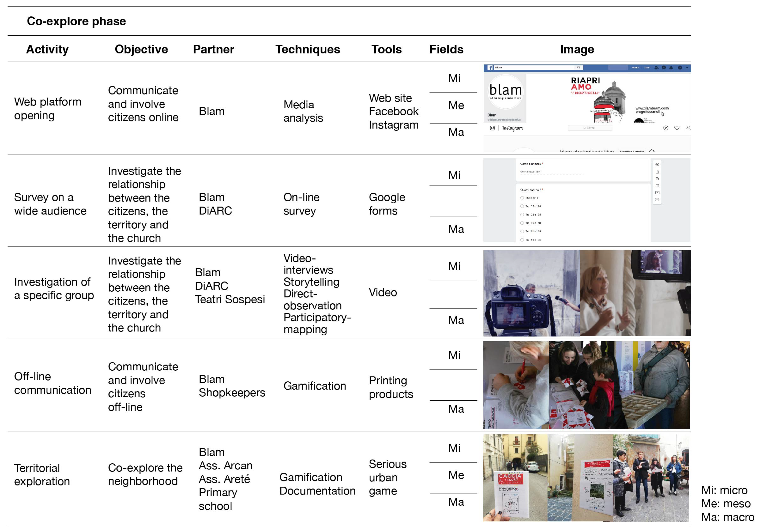Click Crea in the Facebook top bar

646,68
